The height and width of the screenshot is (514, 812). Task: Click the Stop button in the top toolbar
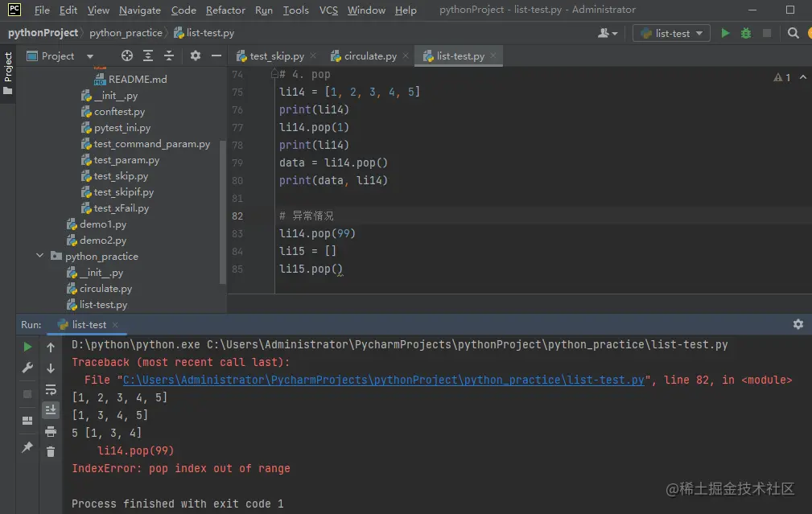(x=767, y=33)
